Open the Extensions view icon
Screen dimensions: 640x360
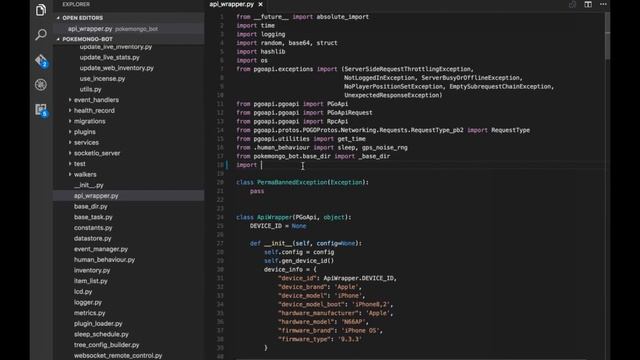[41, 110]
